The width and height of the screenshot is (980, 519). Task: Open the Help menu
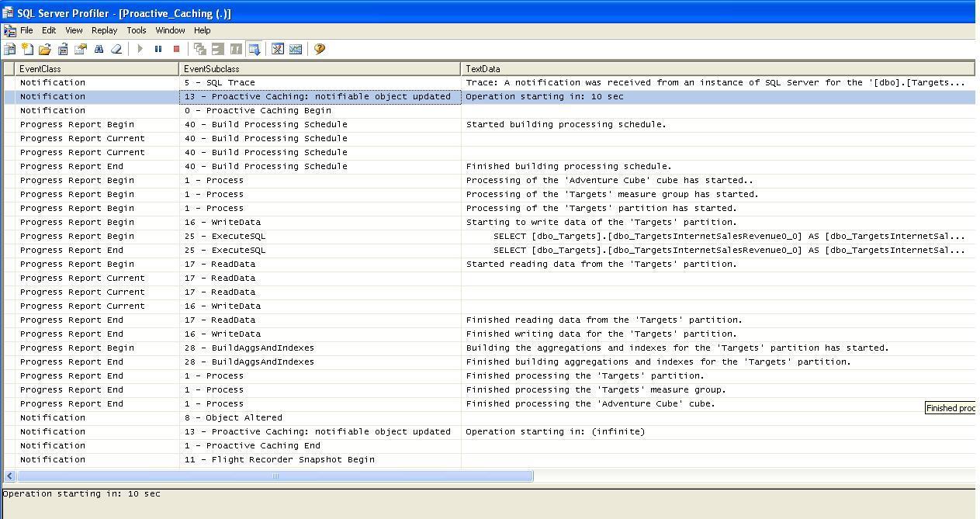click(203, 30)
